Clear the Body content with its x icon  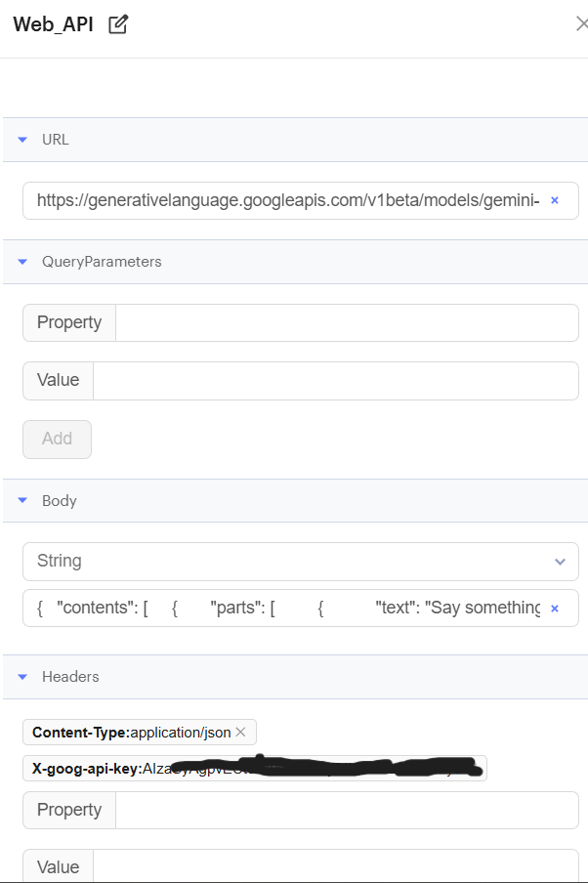coord(555,608)
